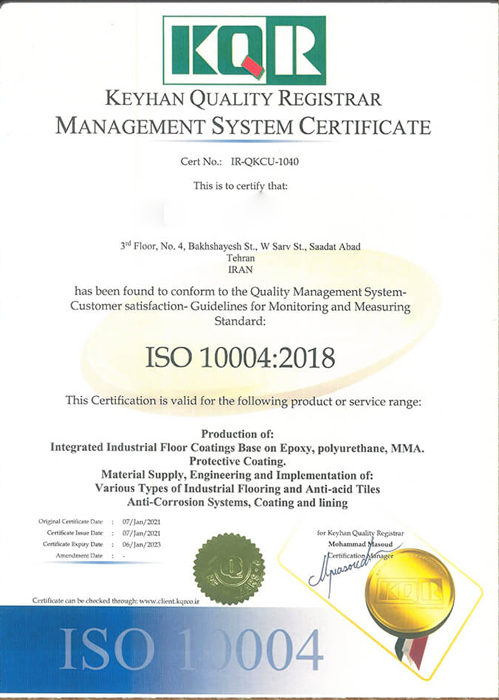Click the word 'Standard:' above the ISO number

240,321
